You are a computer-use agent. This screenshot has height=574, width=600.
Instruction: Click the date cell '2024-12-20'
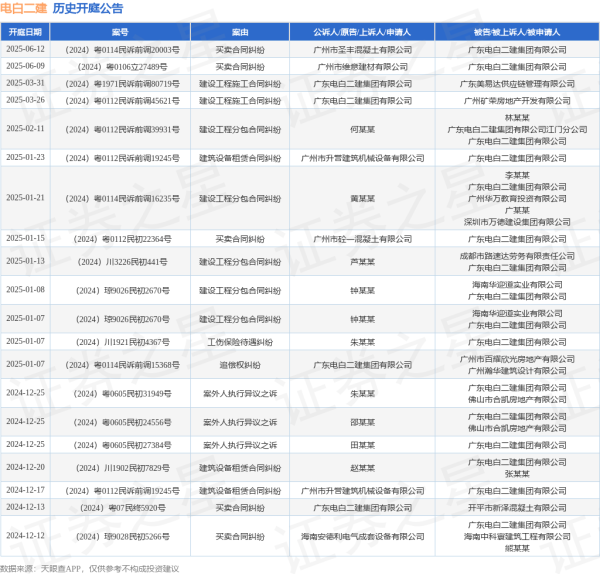coord(25,467)
